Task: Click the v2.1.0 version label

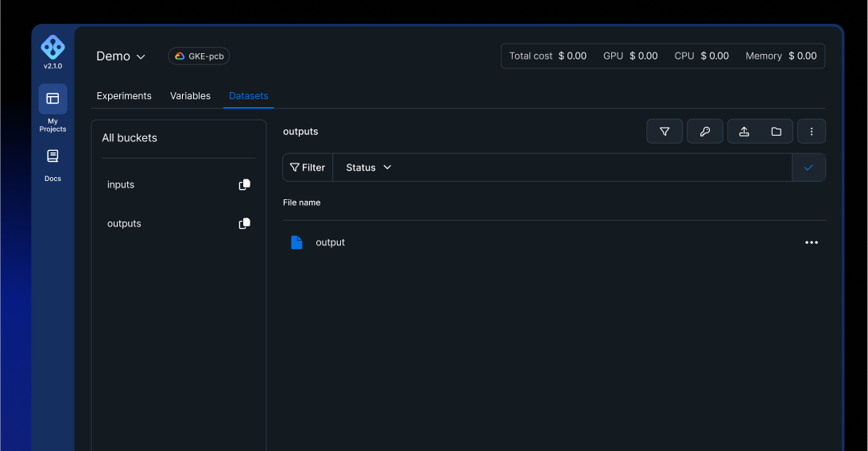Action: click(x=52, y=67)
